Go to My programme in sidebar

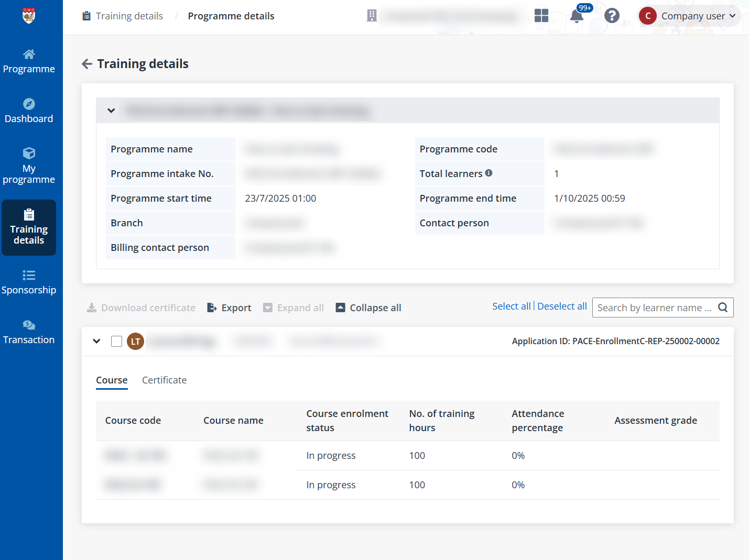click(x=29, y=166)
